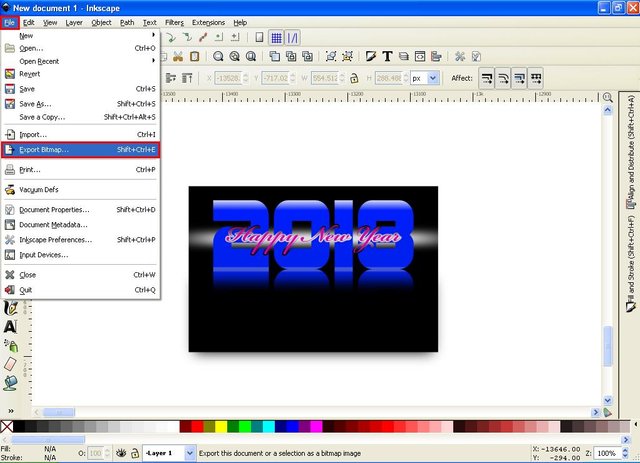Toggle Affect: scale rounded corners button
The image size is (640, 463).
pyautogui.click(x=503, y=78)
